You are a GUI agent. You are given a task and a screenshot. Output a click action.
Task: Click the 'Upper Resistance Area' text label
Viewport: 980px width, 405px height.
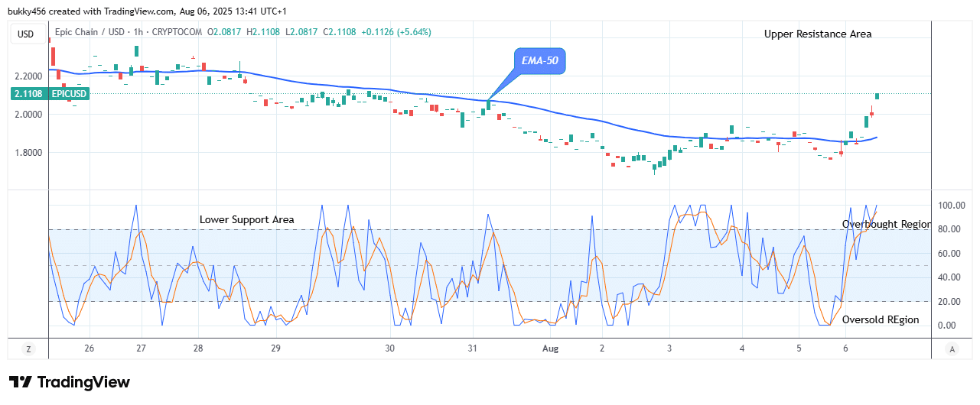pos(818,34)
